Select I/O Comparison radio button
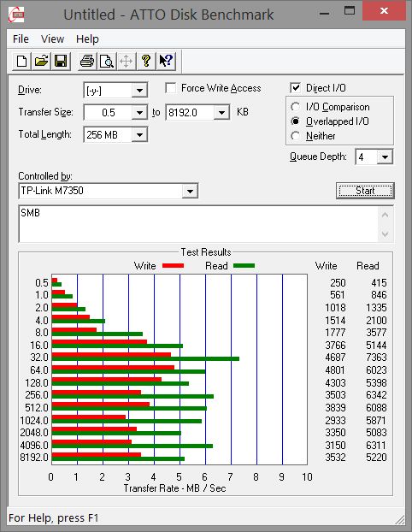 (x=296, y=107)
